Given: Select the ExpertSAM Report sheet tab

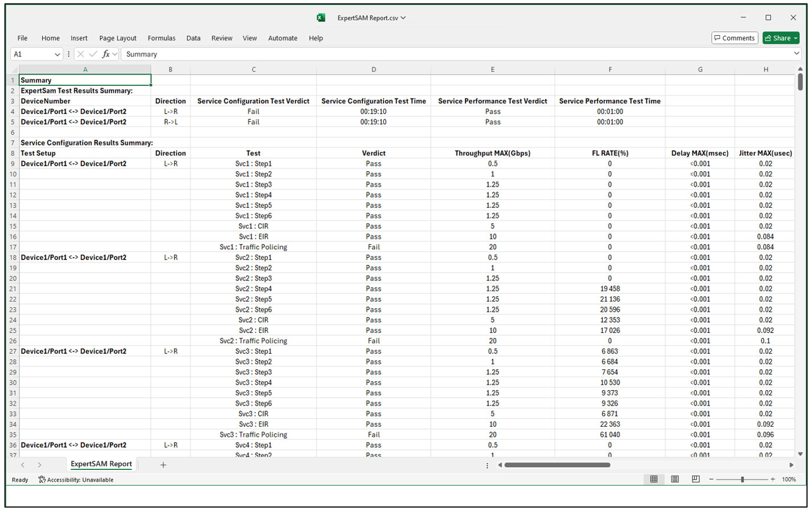Looking at the screenshot, I should pyautogui.click(x=101, y=464).
